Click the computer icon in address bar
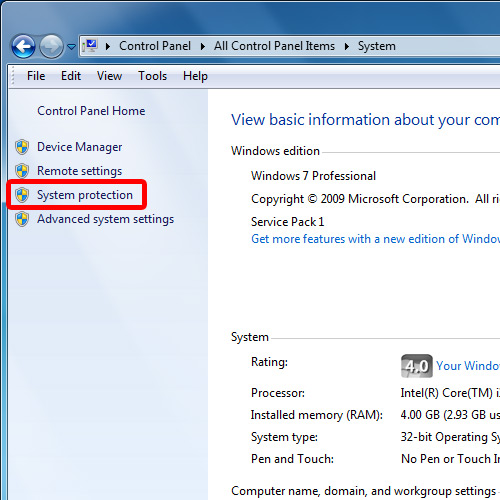The height and width of the screenshot is (500, 500). [x=91, y=45]
